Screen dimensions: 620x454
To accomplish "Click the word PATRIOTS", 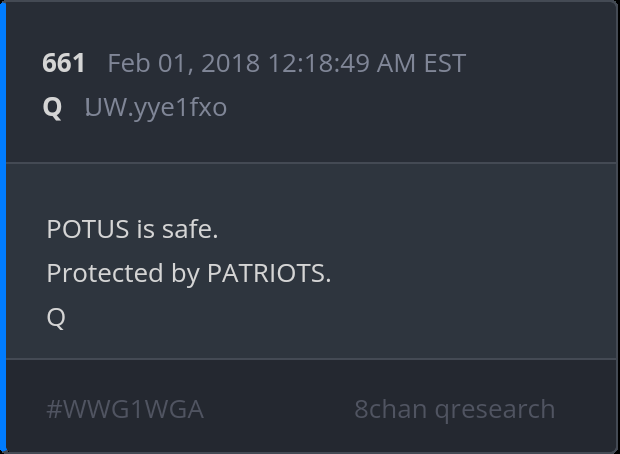I will (x=268, y=273).
